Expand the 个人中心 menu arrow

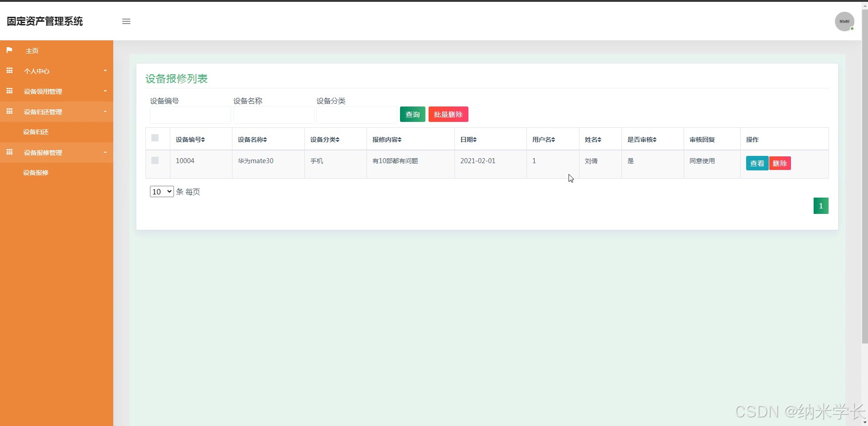(105, 71)
